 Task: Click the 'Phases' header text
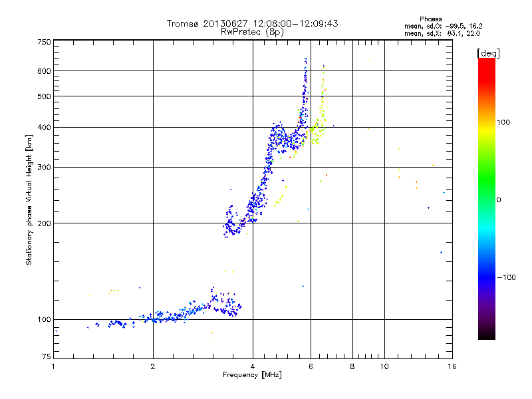pyautogui.click(x=430, y=19)
